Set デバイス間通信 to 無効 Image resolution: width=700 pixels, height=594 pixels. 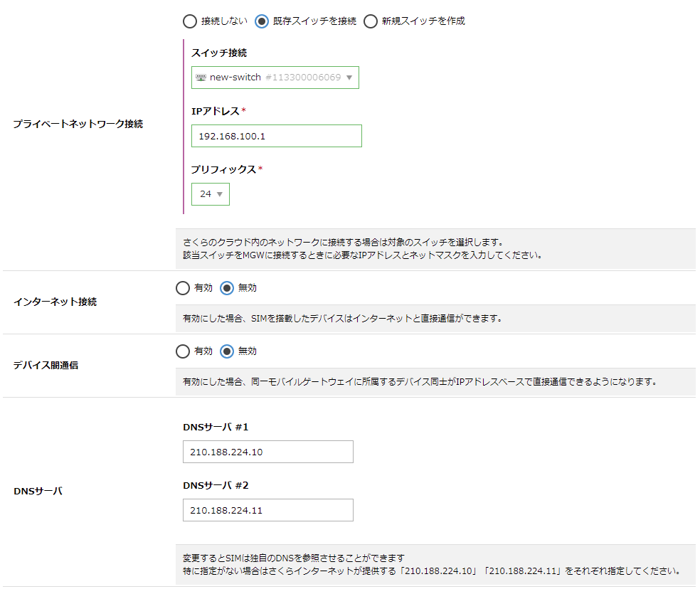click(x=227, y=351)
